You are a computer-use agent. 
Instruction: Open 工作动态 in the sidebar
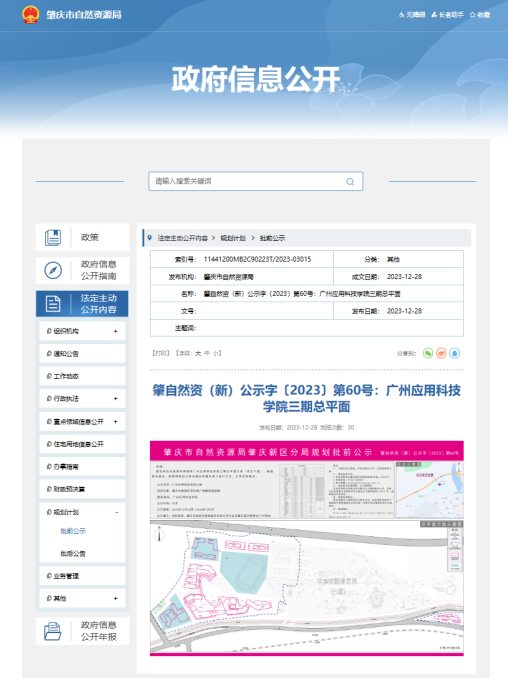[66, 376]
